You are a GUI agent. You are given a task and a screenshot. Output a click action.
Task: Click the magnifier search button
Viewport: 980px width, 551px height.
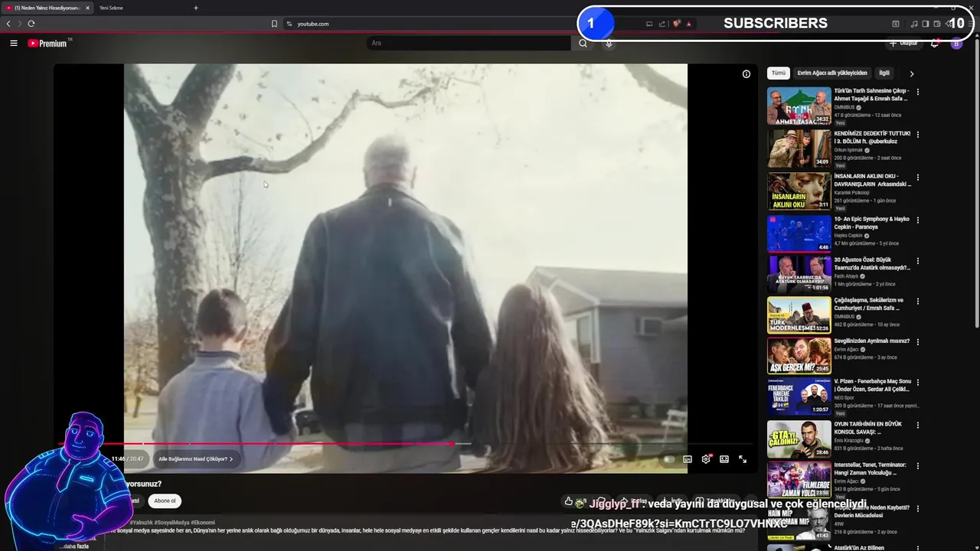coord(583,43)
